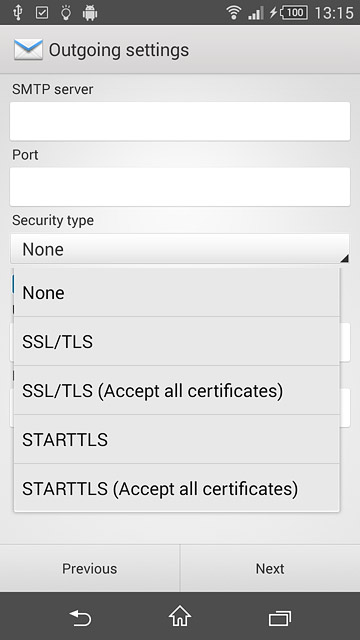
Task: Open the recent apps icon
Action: pos(280,618)
